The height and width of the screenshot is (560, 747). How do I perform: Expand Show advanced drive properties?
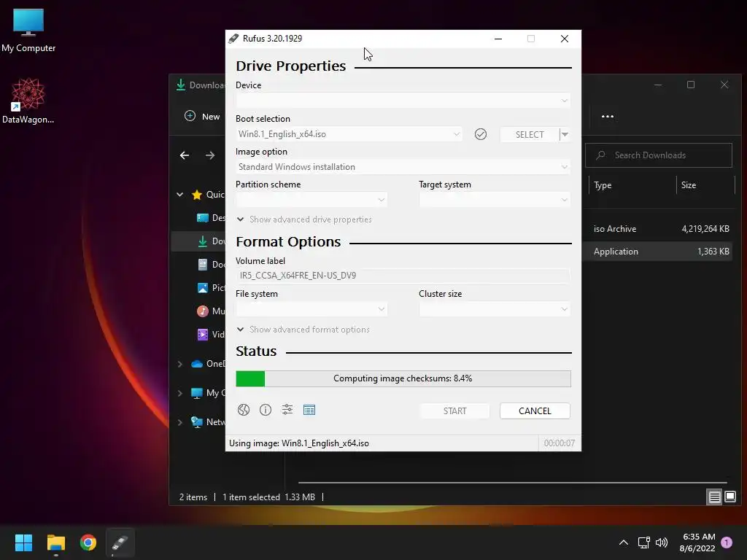click(x=304, y=219)
